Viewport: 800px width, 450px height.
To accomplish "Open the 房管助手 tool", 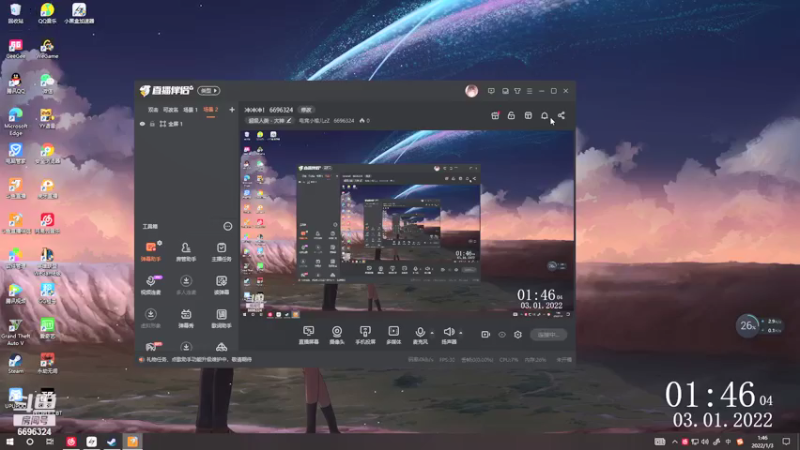I will pos(186,252).
